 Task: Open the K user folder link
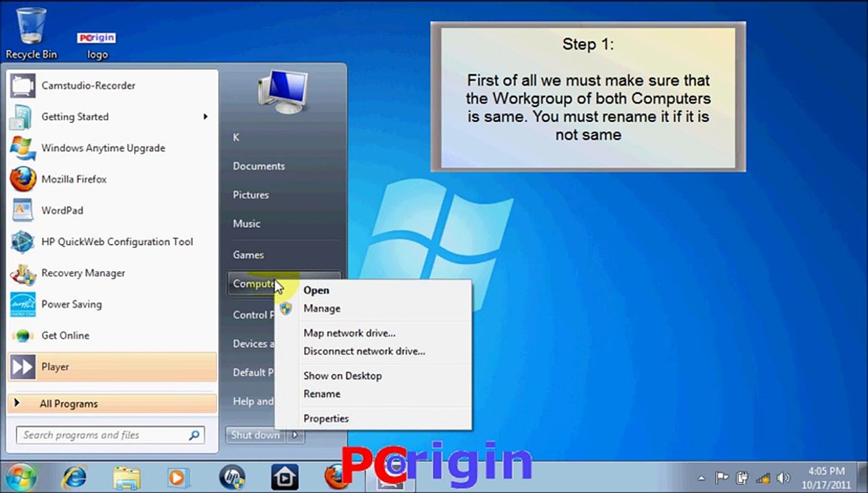click(x=236, y=138)
